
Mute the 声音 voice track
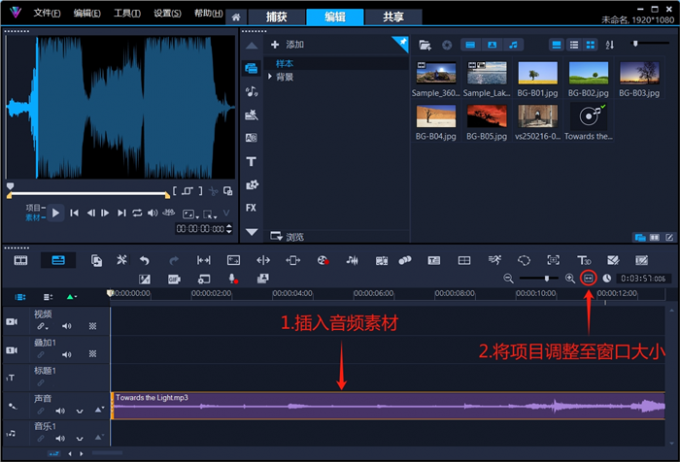click(x=60, y=410)
